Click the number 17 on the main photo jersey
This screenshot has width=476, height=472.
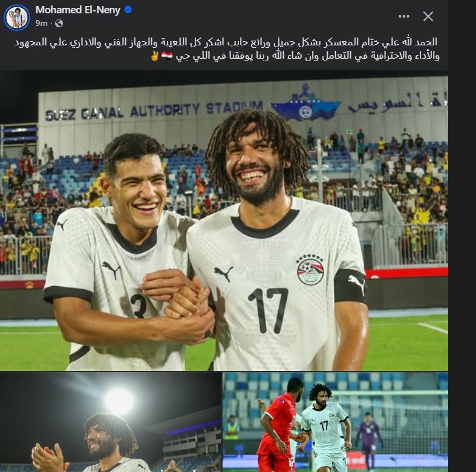(267, 310)
